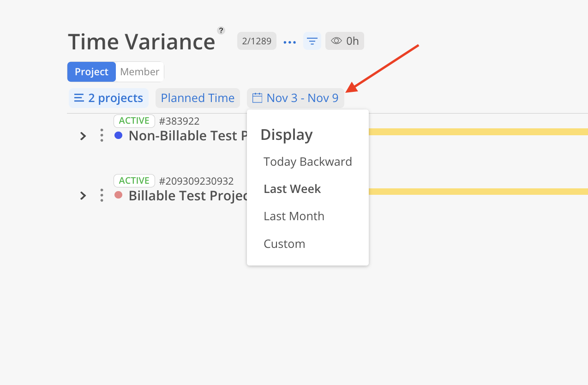Select Last Week display option

(292, 189)
